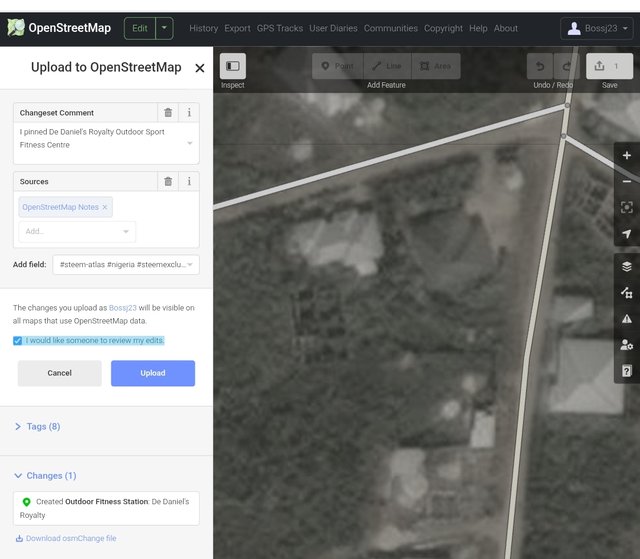This screenshot has width=640, height=559.
Task: Delete the Changeset Comment field via trash icon
Action: [x=168, y=113]
